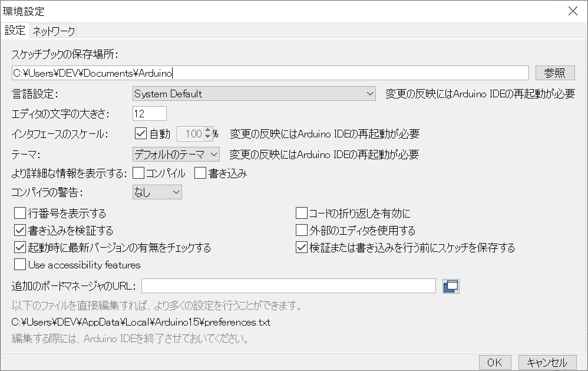Click the キャンセル button
This screenshot has width=588, height=371.
[x=547, y=362]
